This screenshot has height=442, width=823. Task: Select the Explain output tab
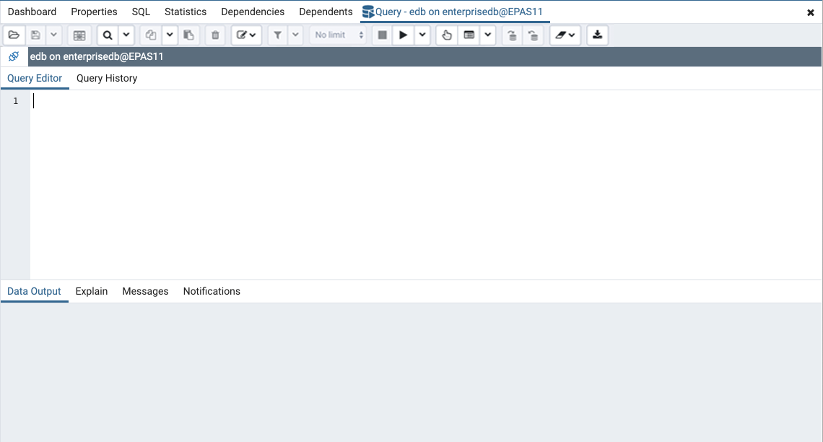(x=91, y=292)
